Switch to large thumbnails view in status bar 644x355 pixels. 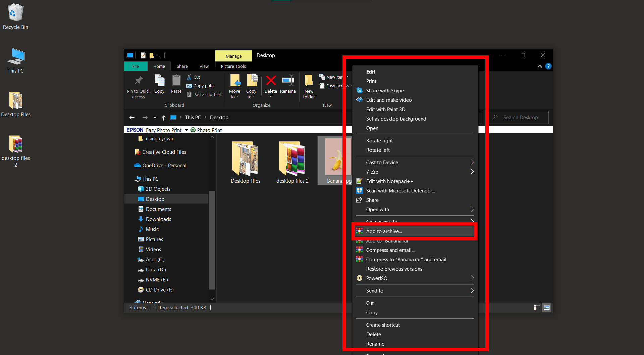(547, 307)
